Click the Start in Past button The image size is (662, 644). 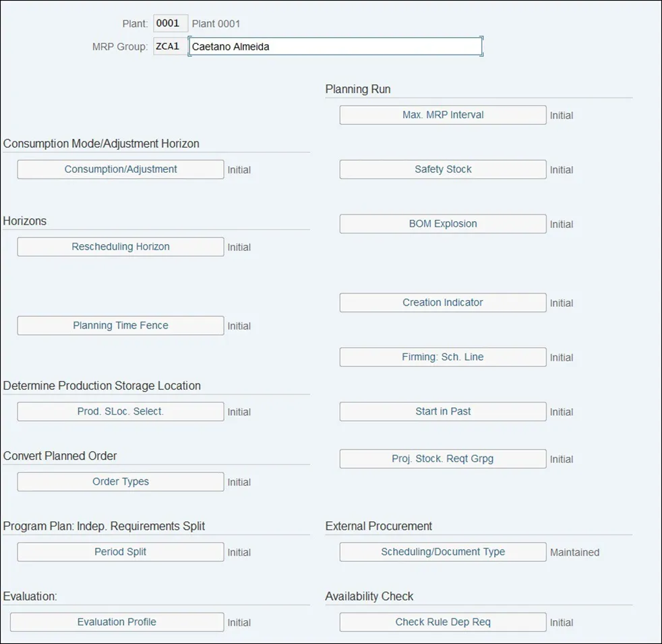tap(442, 411)
